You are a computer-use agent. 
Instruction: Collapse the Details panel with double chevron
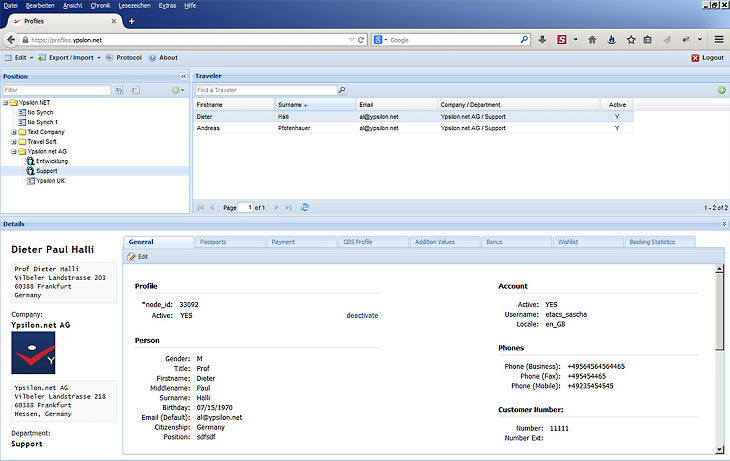pos(724,224)
